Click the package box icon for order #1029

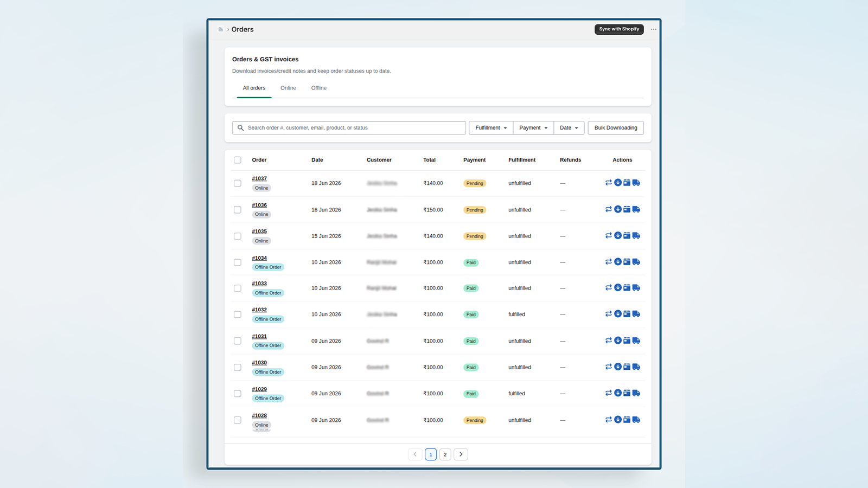(627, 393)
